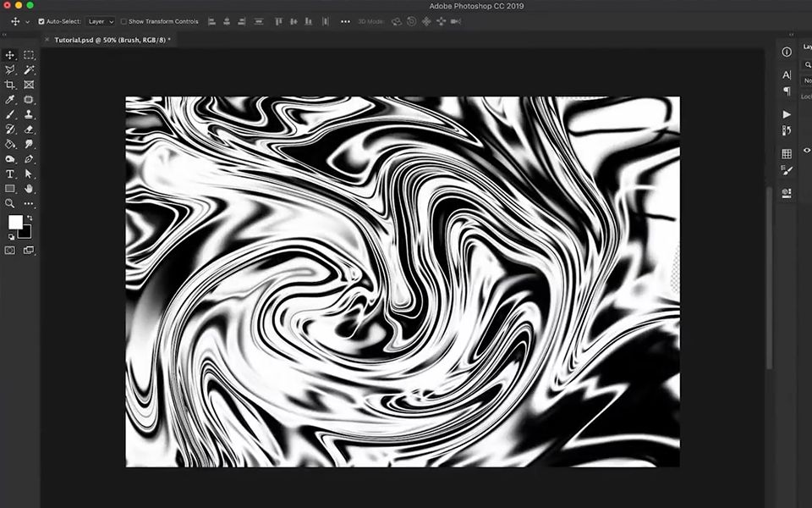Select the Crop tool
812x508 pixels.
[10, 84]
